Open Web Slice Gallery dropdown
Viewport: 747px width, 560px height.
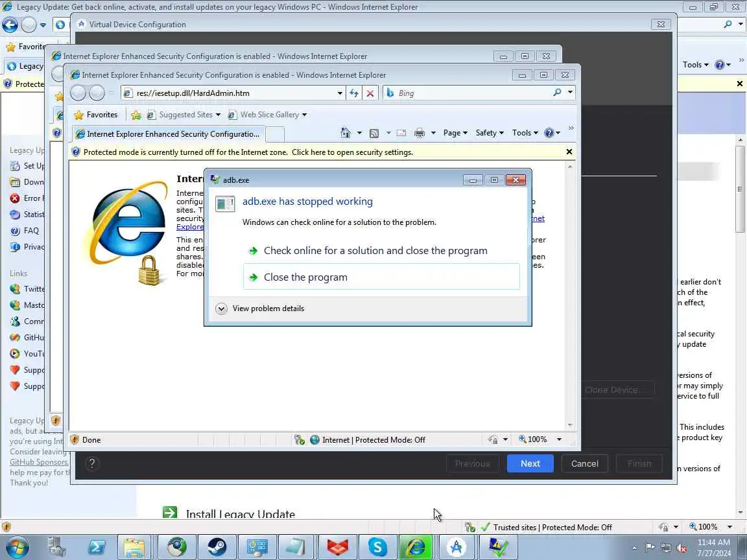tap(267, 115)
